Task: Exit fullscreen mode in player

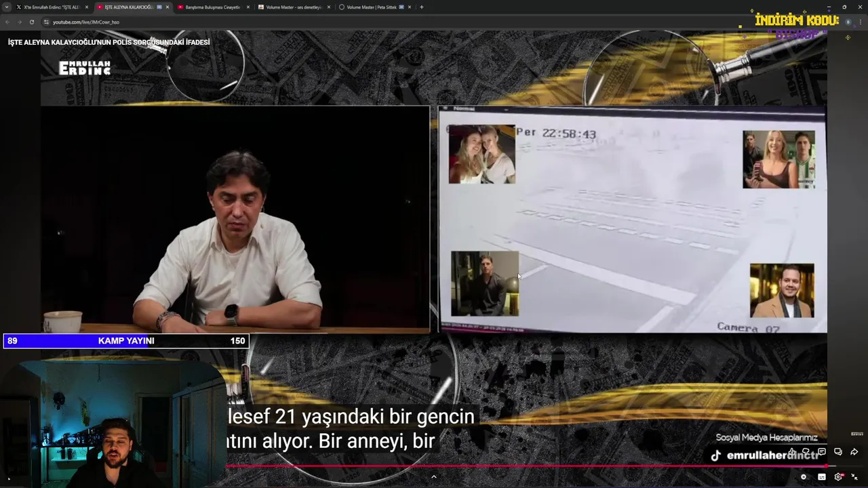Action: 854,477
